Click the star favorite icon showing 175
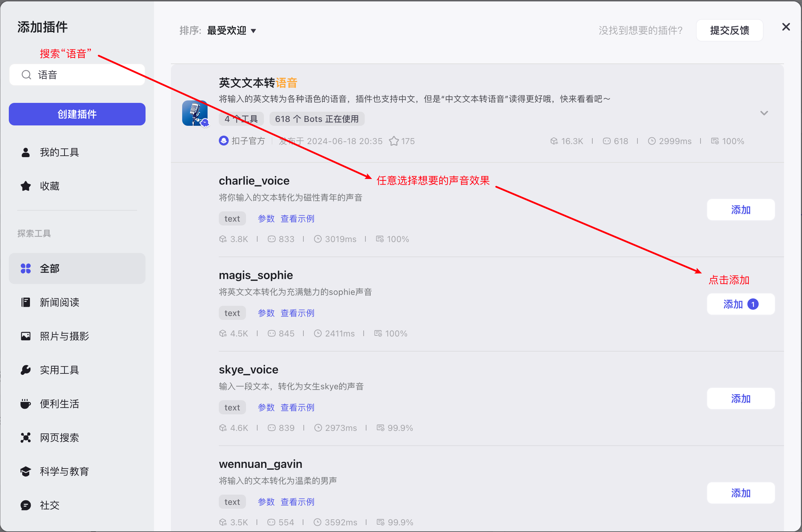This screenshot has height=532, width=802. pyautogui.click(x=394, y=141)
